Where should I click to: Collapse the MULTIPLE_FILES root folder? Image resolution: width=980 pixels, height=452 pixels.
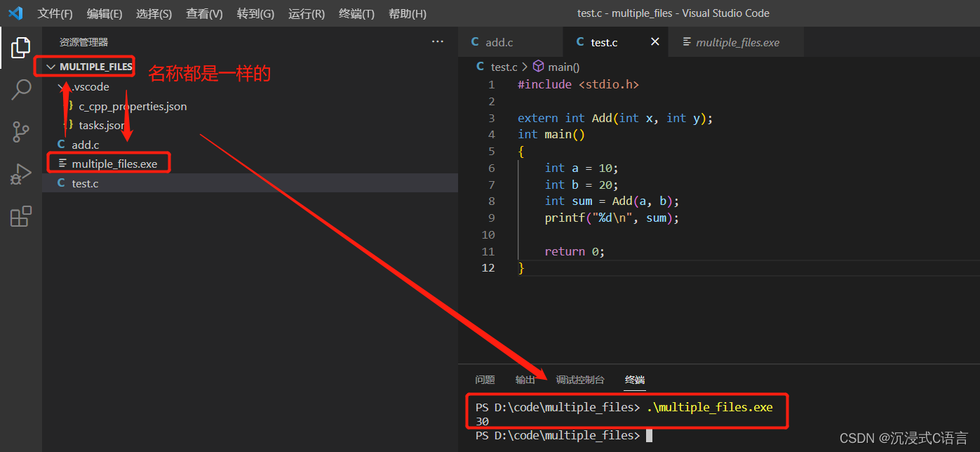[x=50, y=67]
